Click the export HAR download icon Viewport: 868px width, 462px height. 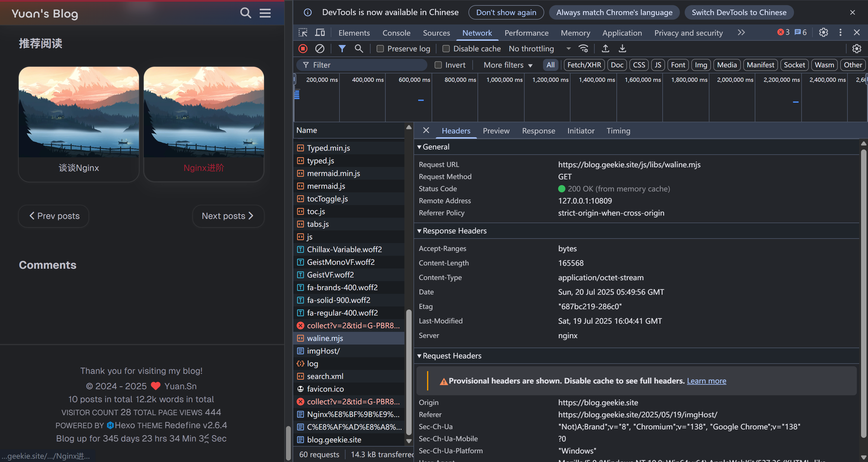coord(622,49)
